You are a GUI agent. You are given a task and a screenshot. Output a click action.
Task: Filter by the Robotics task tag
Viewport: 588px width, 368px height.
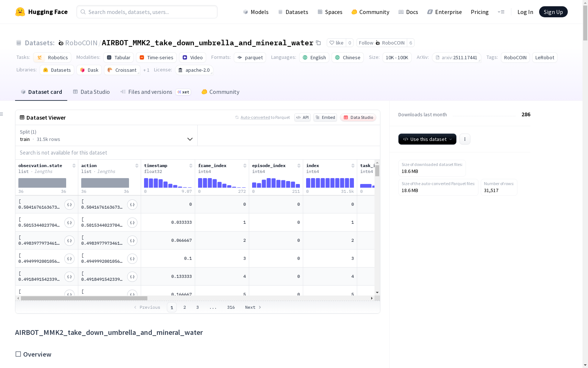click(x=52, y=57)
